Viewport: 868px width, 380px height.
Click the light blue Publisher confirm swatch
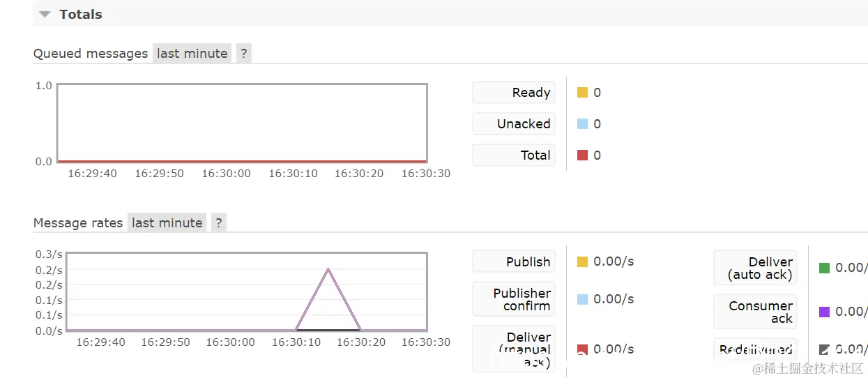coord(583,299)
